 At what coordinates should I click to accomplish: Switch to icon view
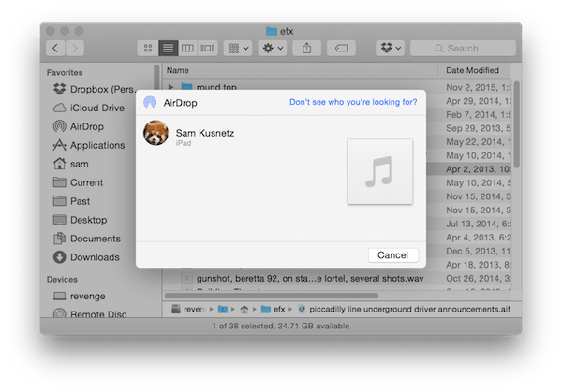[x=149, y=48]
